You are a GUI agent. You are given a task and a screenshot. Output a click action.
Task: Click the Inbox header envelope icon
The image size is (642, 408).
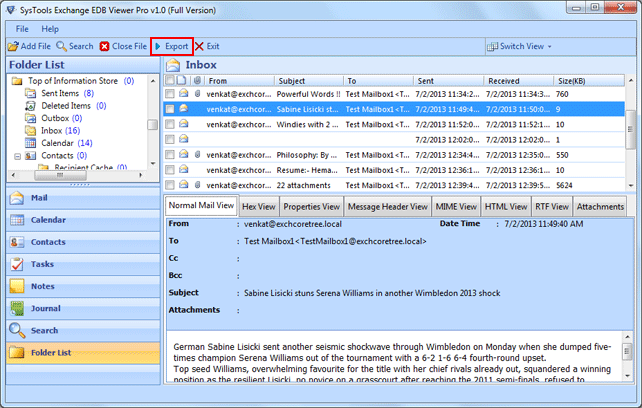pos(173,65)
